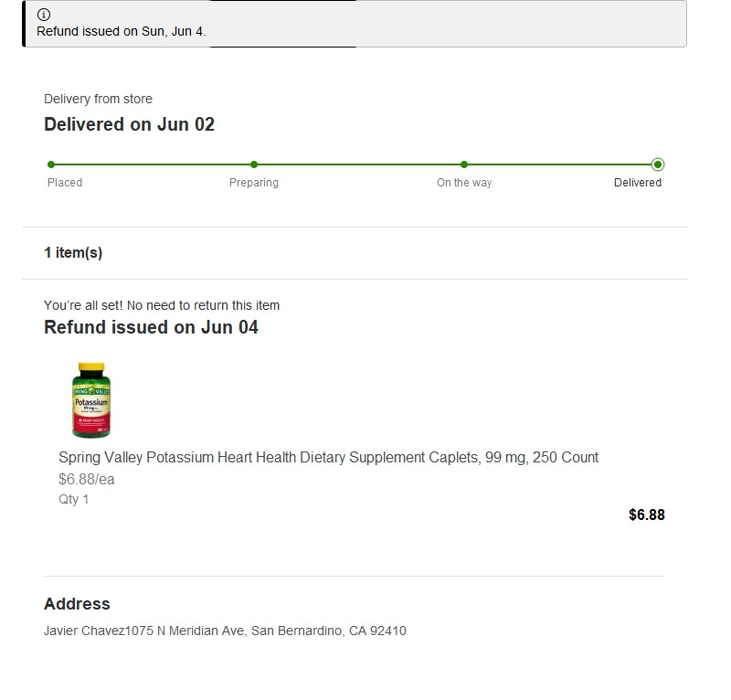Click the $6.88/ea unit price
Screen dimensions: 731x700
tap(87, 480)
